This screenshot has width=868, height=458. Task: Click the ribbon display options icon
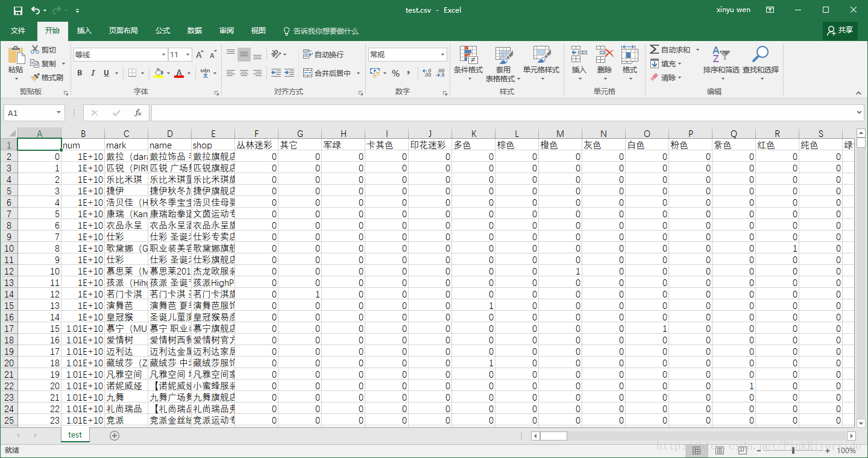[770, 10]
